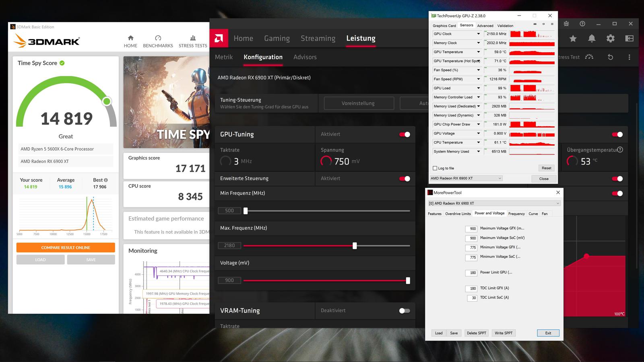
Task: Expand the GPU Chip Power Draw dropdown
Action: click(x=479, y=124)
